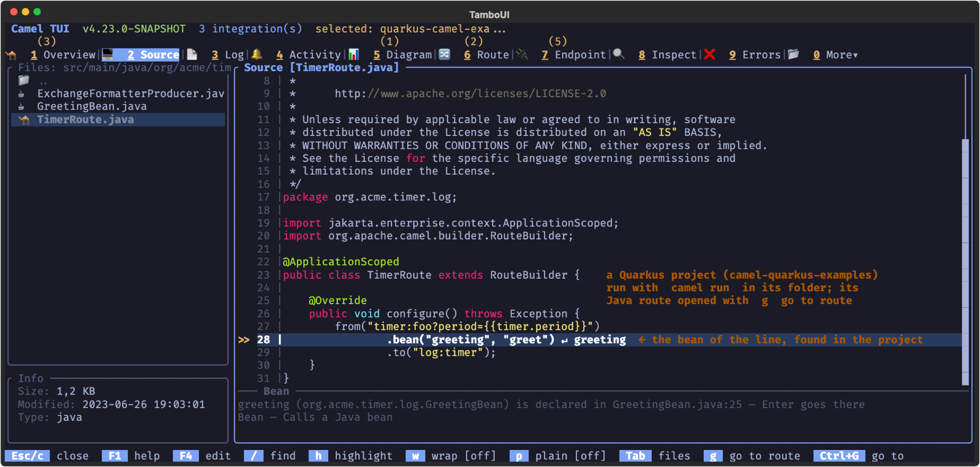Click the GreetingBean.java:25 declaration message
This screenshot has height=467, width=980.
(551, 404)
